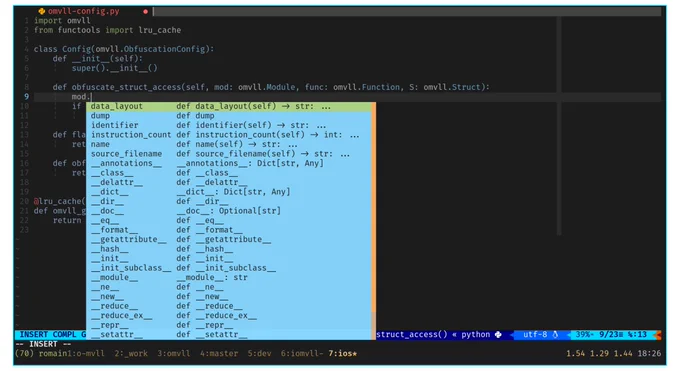Click the 9/23 line counter in status line
Screen dimensions: 680x371
[612, 335]
